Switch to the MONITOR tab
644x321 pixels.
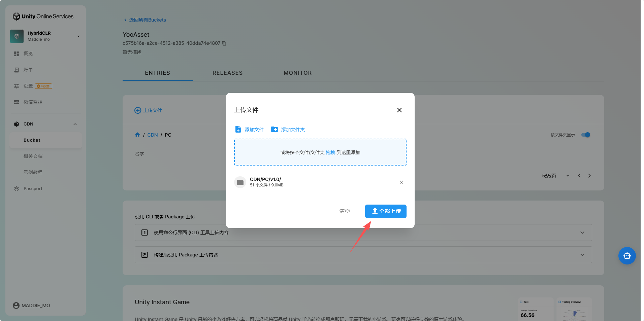(298, 73)
